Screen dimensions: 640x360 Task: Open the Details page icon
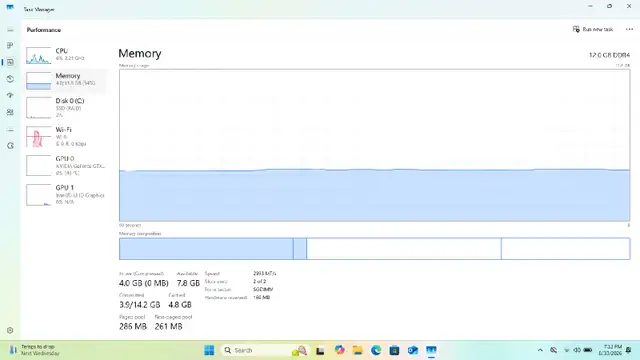pos(10,129)
